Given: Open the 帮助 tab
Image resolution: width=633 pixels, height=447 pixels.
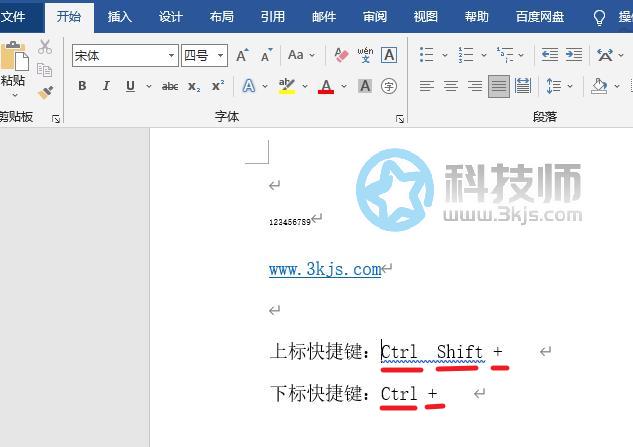Looking at the screenshot, I should coord(476,17).
